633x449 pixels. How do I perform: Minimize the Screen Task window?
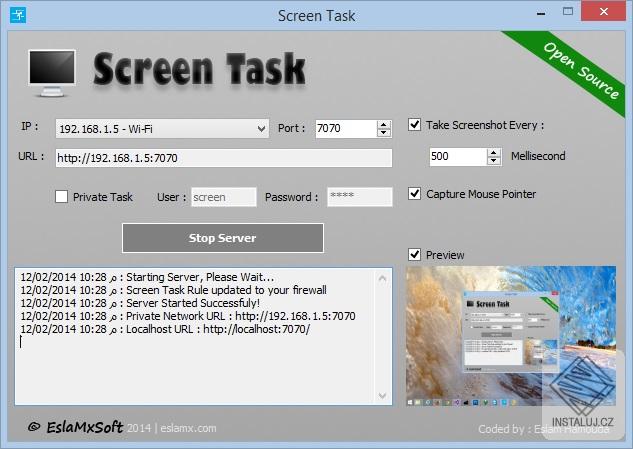541,13
